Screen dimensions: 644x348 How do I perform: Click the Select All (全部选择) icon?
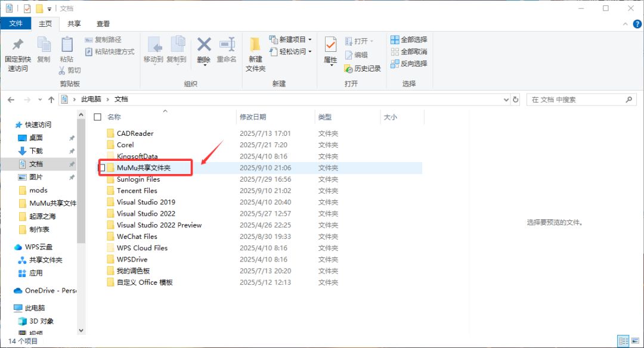tap(395, 39)
